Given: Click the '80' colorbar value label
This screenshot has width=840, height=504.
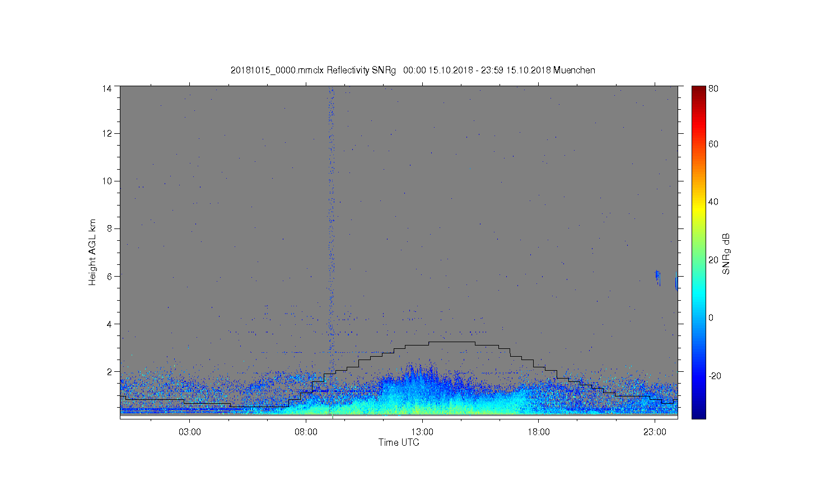Looking at the screenshot, I should point(713,88).
